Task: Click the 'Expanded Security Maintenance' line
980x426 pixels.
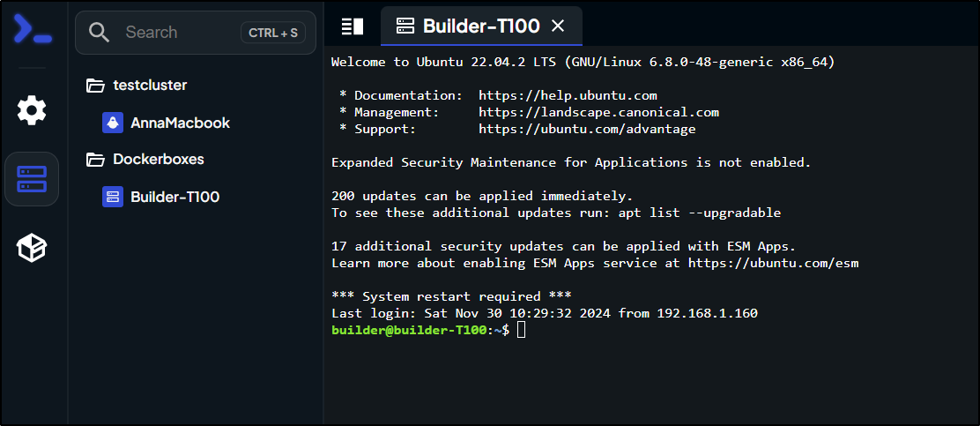Action: point(571,162)
